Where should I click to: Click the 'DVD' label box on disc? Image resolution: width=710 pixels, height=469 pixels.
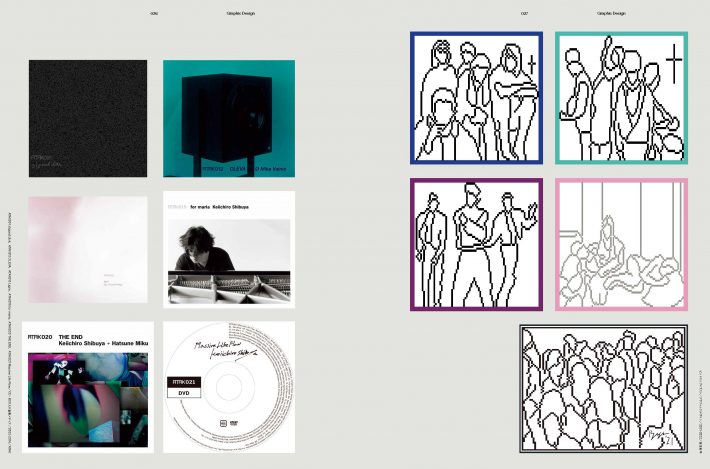coord(184,393)
